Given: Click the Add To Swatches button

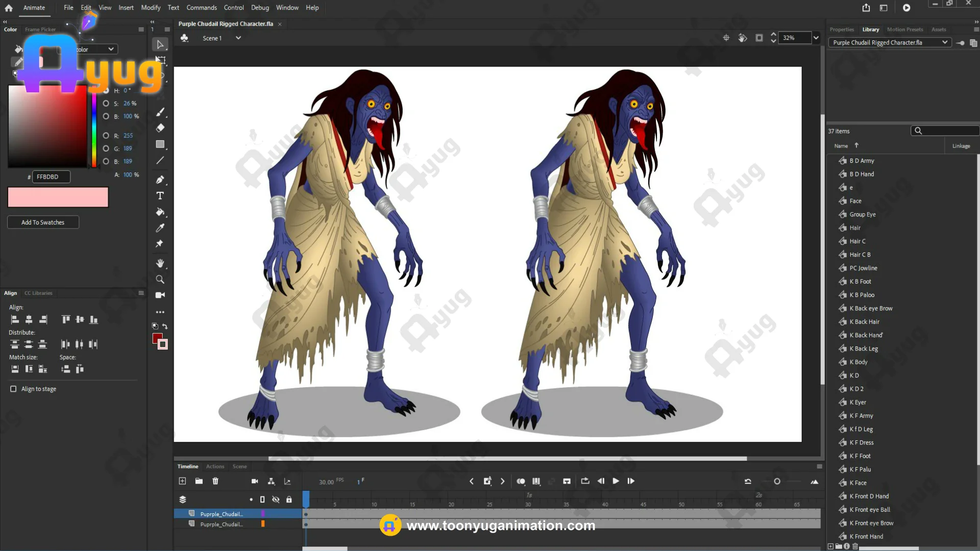Looking at the screenshot, I should tap(43, 222).
